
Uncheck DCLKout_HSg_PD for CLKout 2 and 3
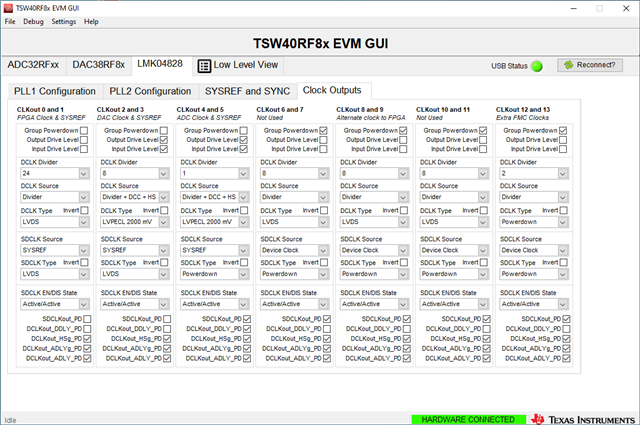tap(167, 339)
